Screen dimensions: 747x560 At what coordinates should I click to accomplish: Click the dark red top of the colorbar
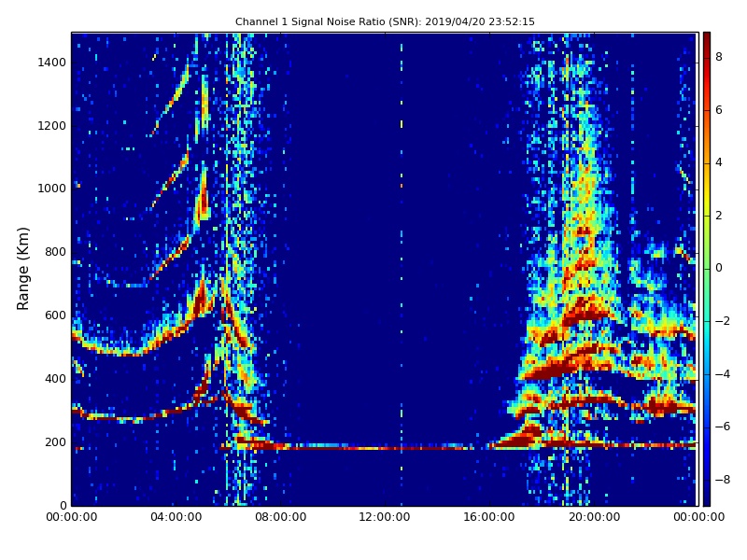point(707,38)
